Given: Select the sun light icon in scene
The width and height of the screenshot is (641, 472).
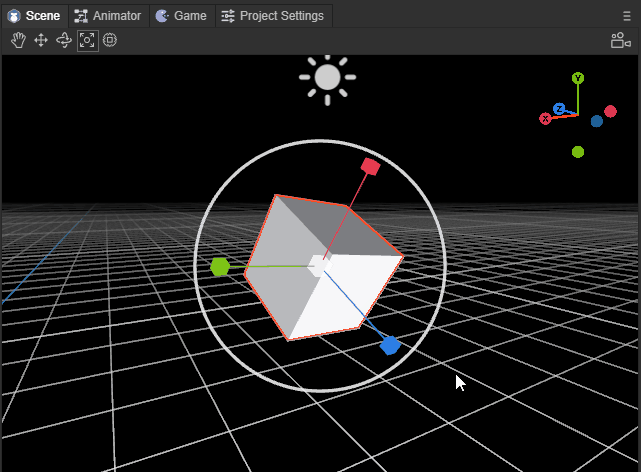Looking at the screenshot, I should [327, 78].
